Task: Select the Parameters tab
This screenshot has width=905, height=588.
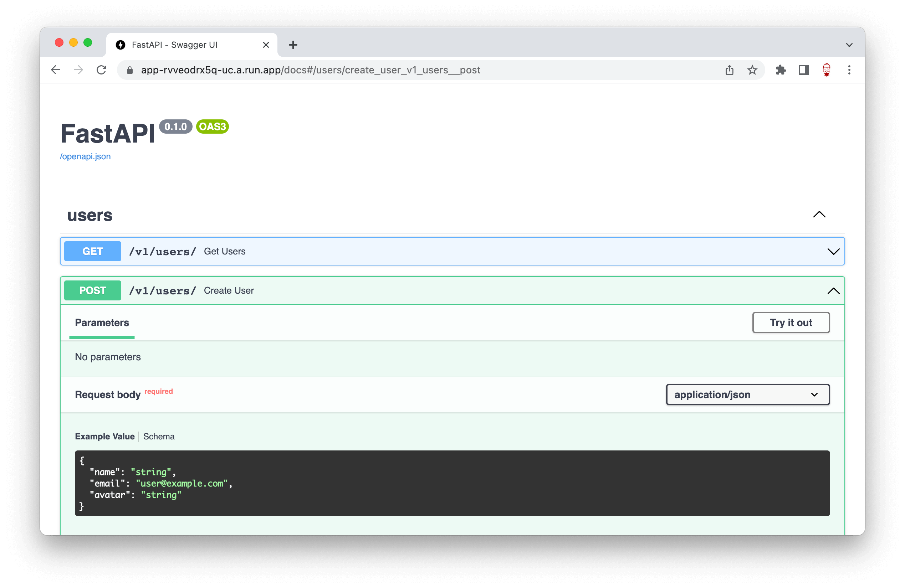Action: click(102, 323)
